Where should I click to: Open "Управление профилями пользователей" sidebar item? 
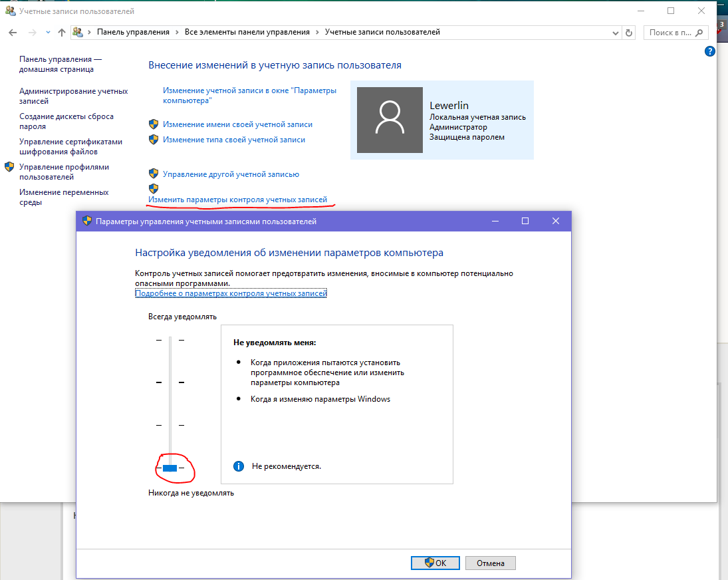coord(64,172)
